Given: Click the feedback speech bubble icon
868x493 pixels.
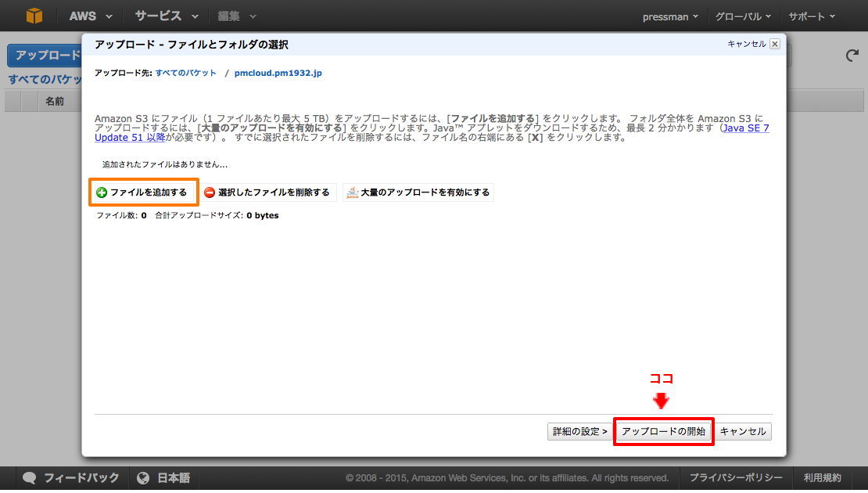Looking at the screenshot, I should [29, 478].
